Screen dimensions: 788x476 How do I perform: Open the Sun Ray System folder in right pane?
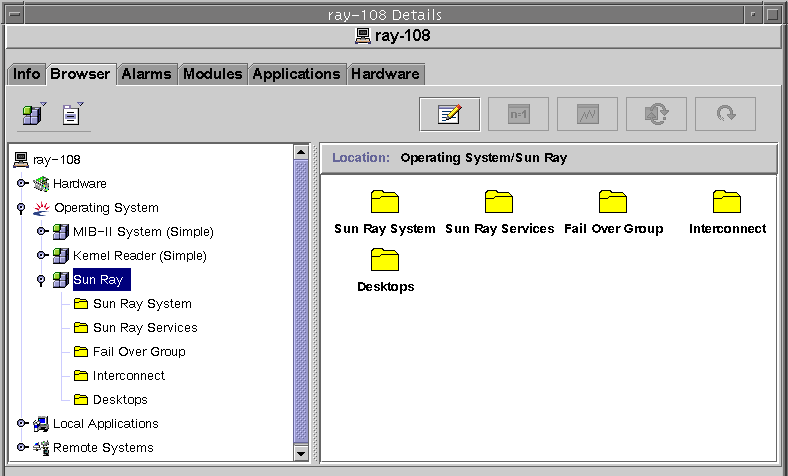(x=384, y=202)
